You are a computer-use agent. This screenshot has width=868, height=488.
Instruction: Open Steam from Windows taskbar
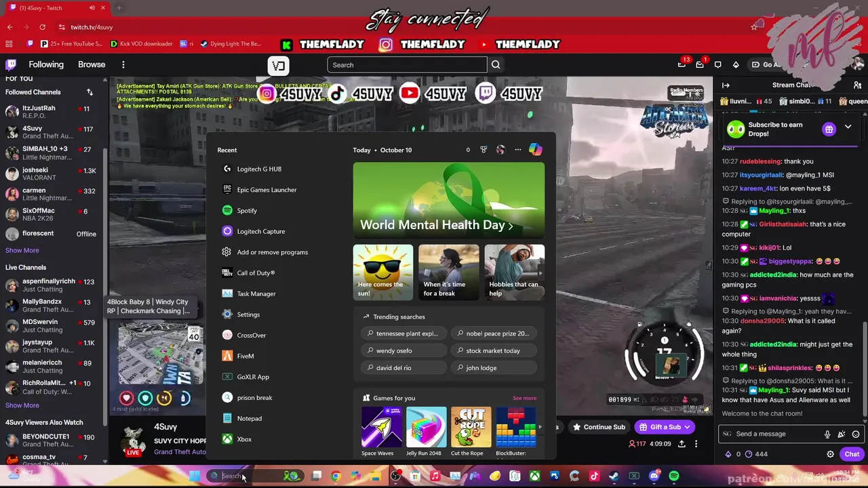614,476
